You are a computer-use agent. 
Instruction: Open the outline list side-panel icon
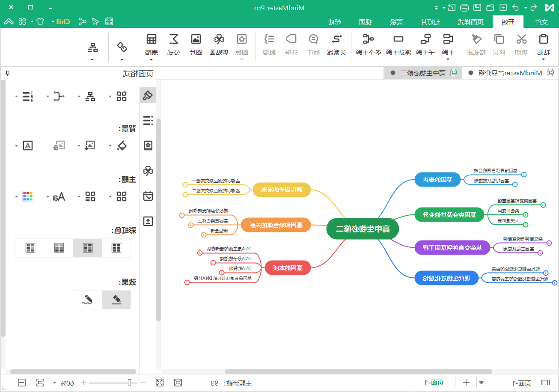148,121
